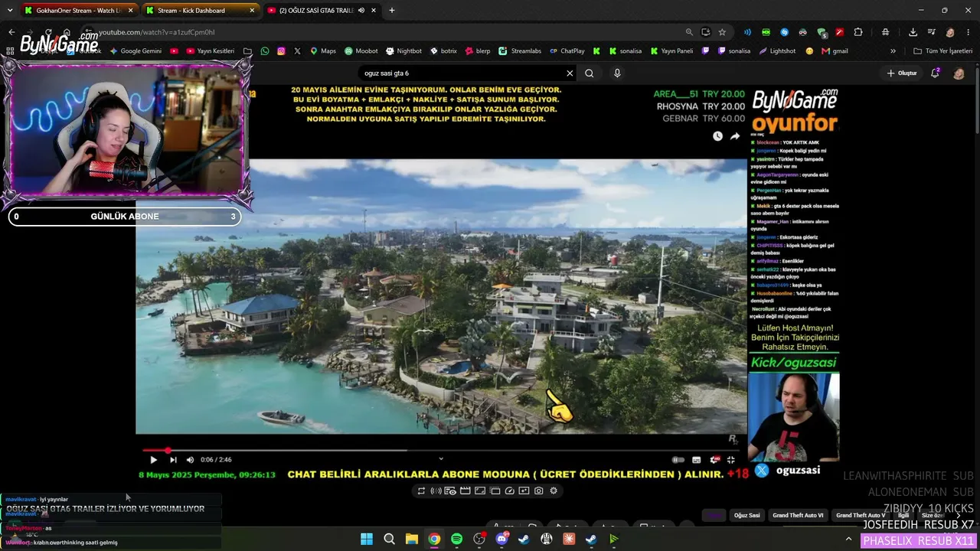Open Nightbot bookmark
This screenshot has height=551, width=980.
[x=403, y=51]
